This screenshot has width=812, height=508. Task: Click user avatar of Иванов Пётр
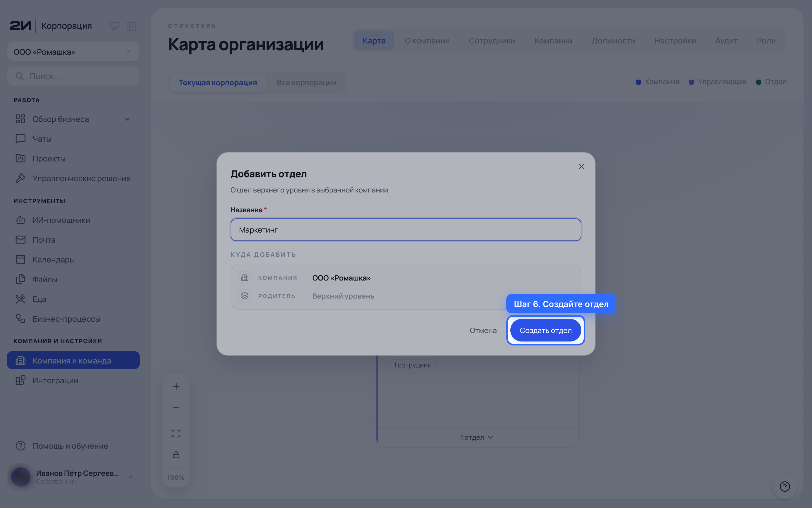click(x=21, y=477)
